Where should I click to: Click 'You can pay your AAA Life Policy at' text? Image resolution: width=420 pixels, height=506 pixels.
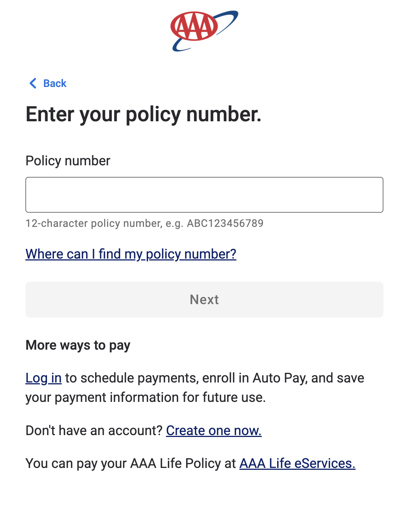click(131, 463)
